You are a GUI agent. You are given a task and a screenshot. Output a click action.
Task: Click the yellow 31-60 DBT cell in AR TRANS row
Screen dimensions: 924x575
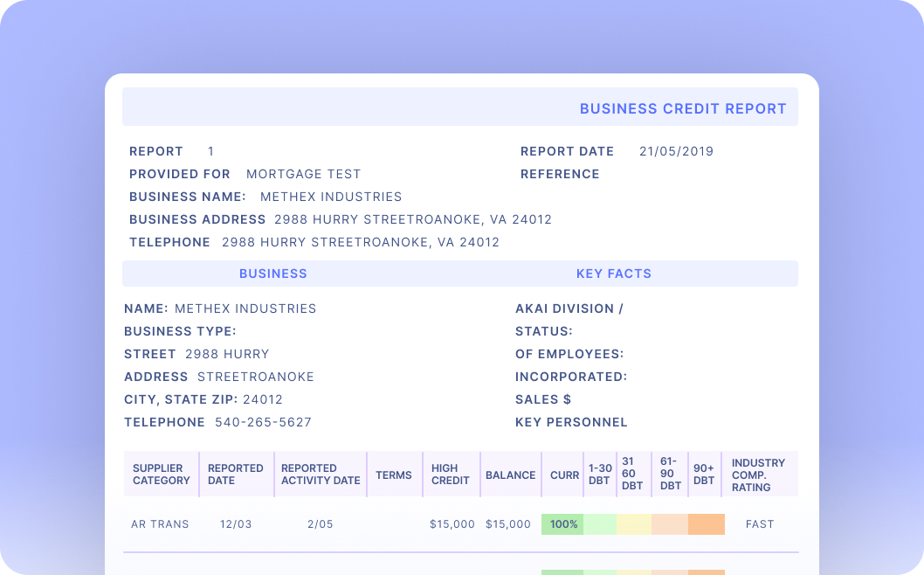click(633, 524)
